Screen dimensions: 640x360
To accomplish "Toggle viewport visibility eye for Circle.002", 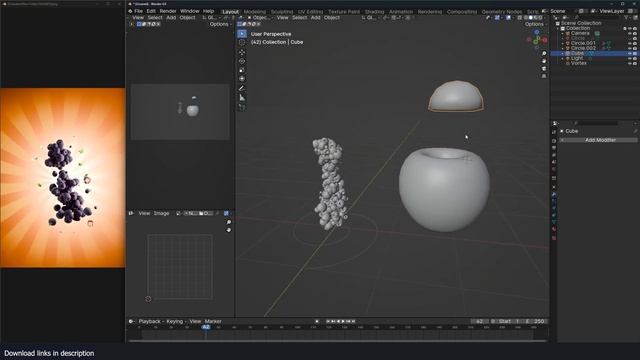I will tap(630, 48).
